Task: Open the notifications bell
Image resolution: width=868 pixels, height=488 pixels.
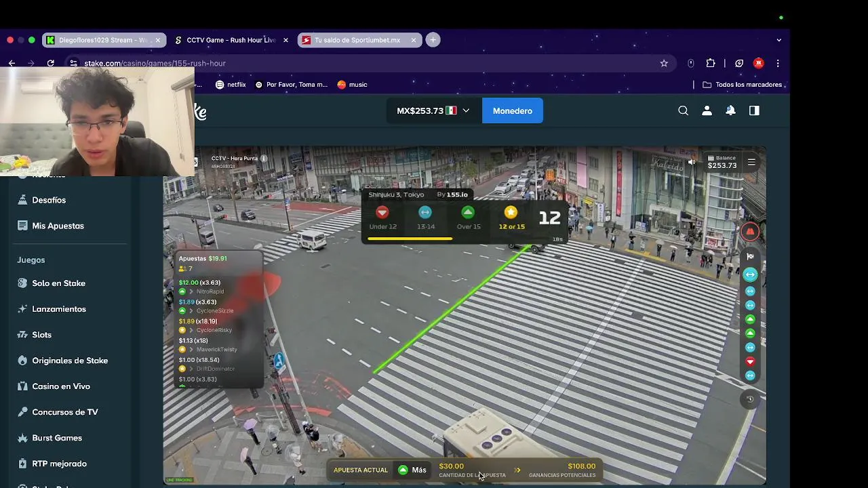Action: [x=730, y=110]
